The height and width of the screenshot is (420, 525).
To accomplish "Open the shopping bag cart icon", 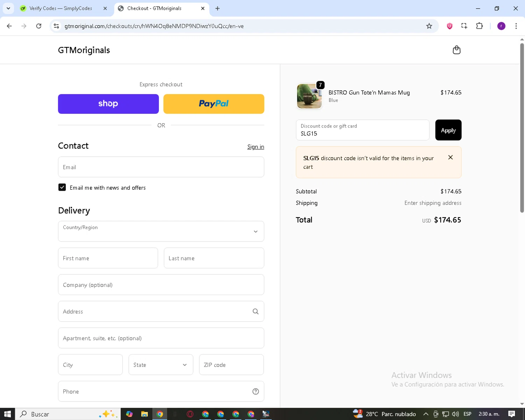I will point(456,50).
